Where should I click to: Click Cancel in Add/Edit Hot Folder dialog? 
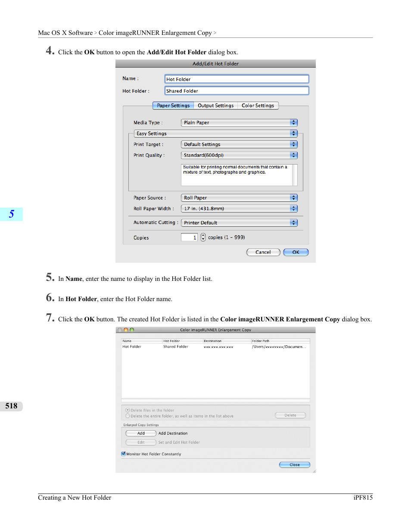point(263,252)
